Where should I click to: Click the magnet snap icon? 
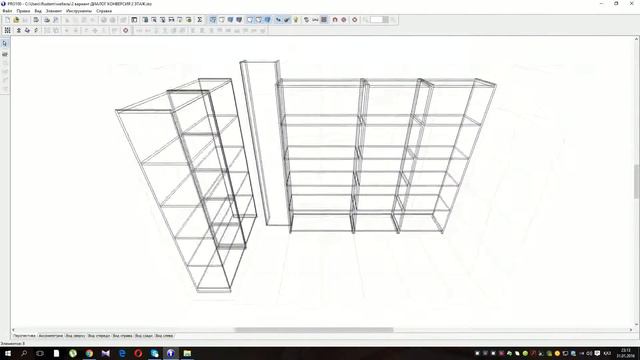tap(335, 20)
